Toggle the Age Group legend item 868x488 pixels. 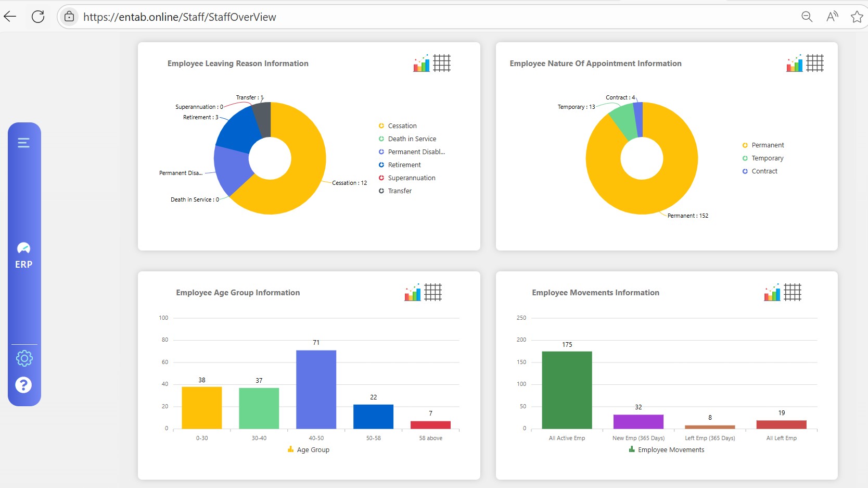click(x=312, y=450)
